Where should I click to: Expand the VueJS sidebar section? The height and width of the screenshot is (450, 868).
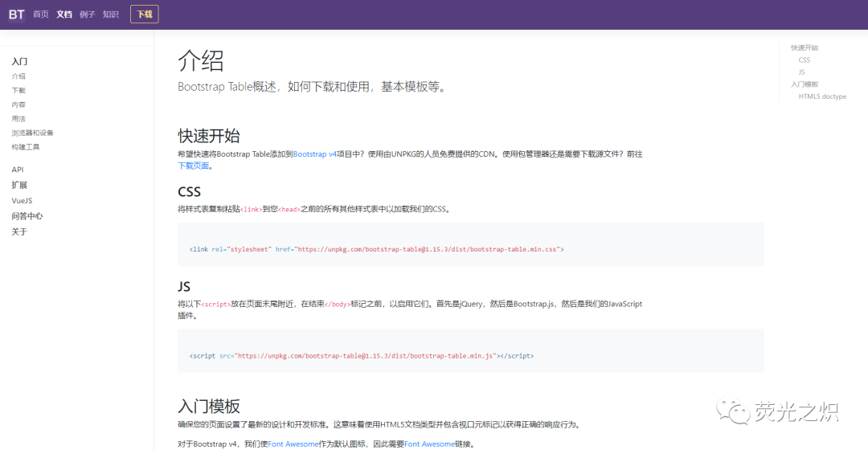pyautogui.click(x=23, y=200)
